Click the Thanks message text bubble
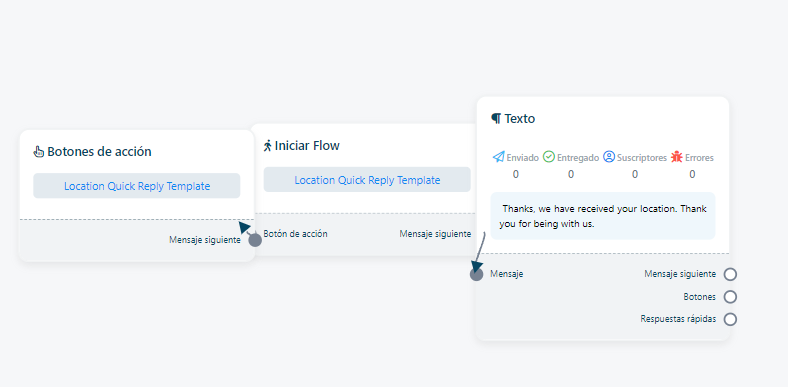This screenshot has width=788, height=387. point(603,216)
